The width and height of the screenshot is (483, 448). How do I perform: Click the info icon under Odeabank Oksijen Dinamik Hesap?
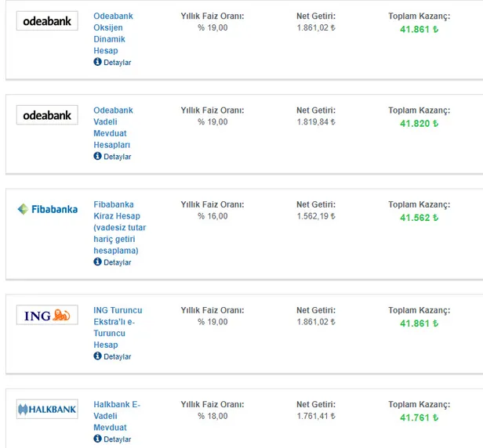pyautogui.click(x=97, y=62)
